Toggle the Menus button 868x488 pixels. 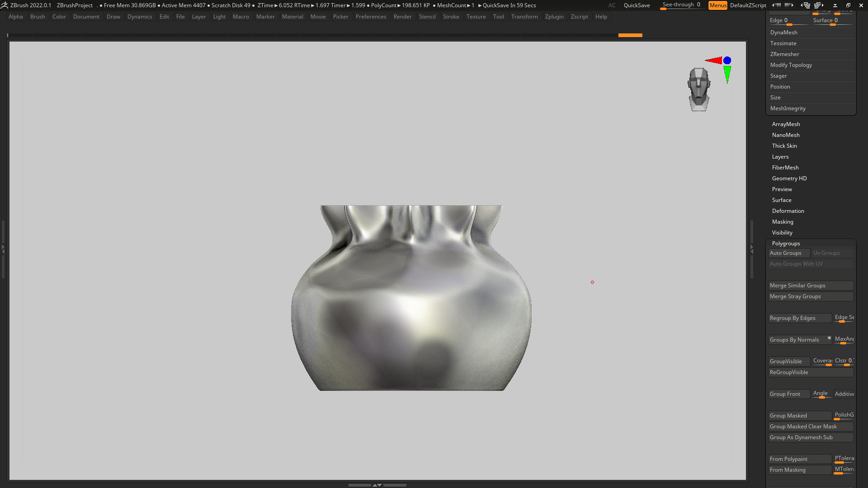tap(718, 5)
